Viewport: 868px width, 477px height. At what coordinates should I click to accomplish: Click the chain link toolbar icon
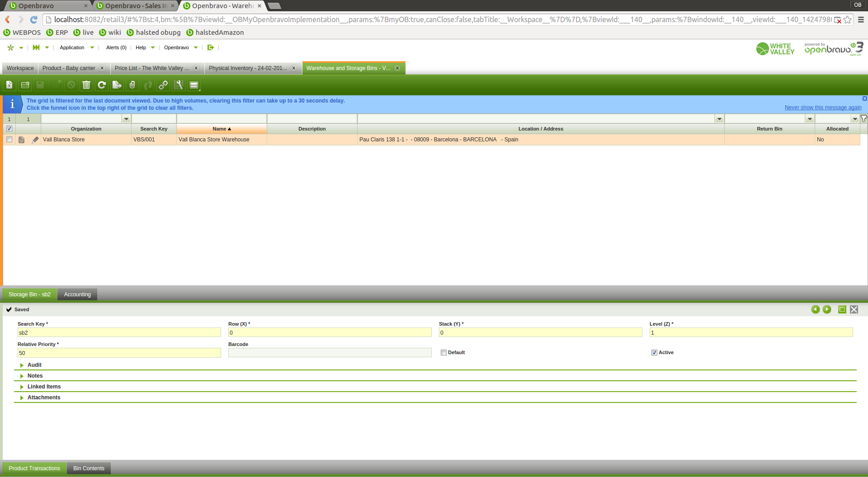tap(163, 85)
